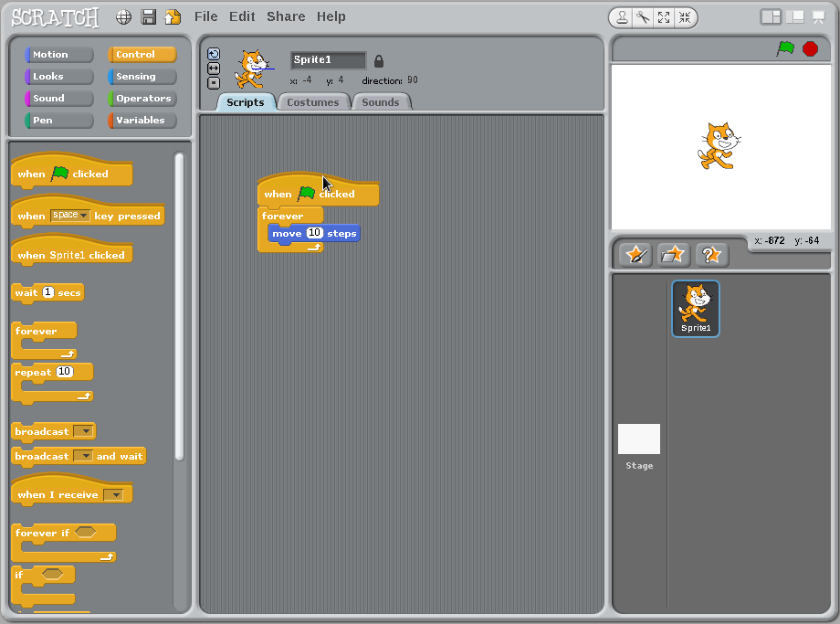This screenshot has width=840, height=624.
Task: Open the dropdown on broadcast and wait block
Action: 83,456
